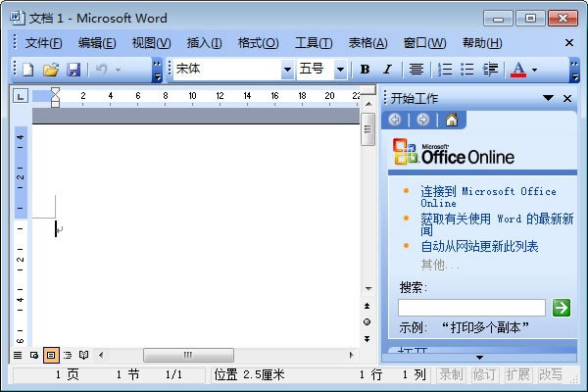The image size is (588, 392).
Task: Click the first line indent marker on ruler
Action: pyautogui.click(x=55, y=93)
